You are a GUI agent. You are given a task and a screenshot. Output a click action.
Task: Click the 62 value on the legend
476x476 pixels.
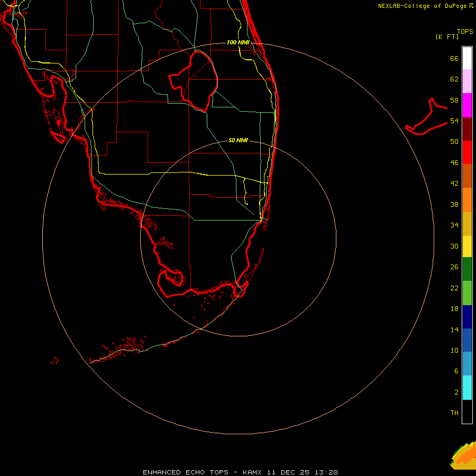click(454, 79)
